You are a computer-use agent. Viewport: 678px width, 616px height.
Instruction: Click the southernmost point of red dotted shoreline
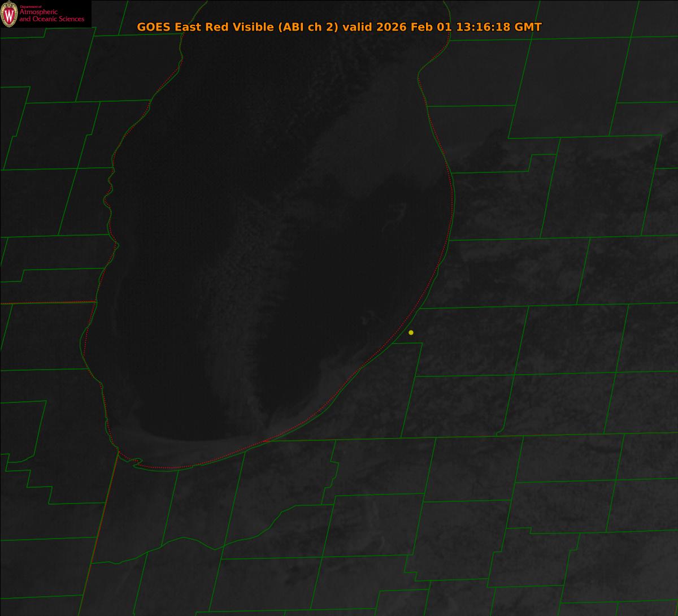tap(169, 468)
